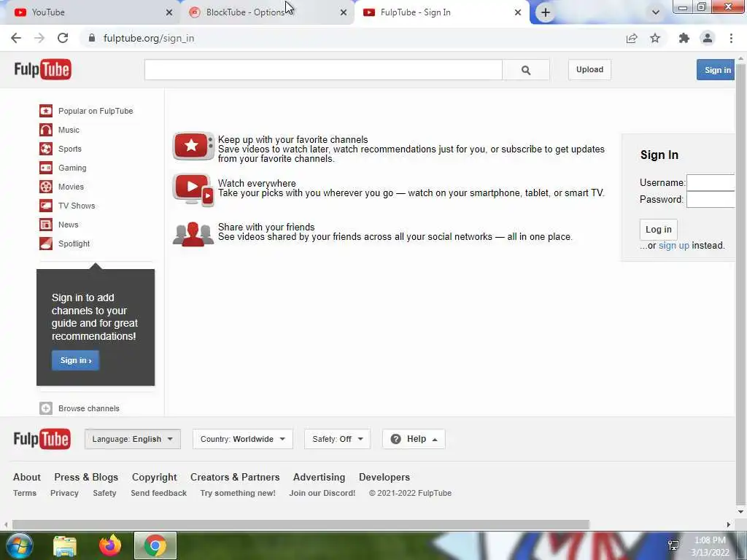747x560 pixels.
Task: Open File Explorer from the taskbar
Action: click(x=65, y=545)
